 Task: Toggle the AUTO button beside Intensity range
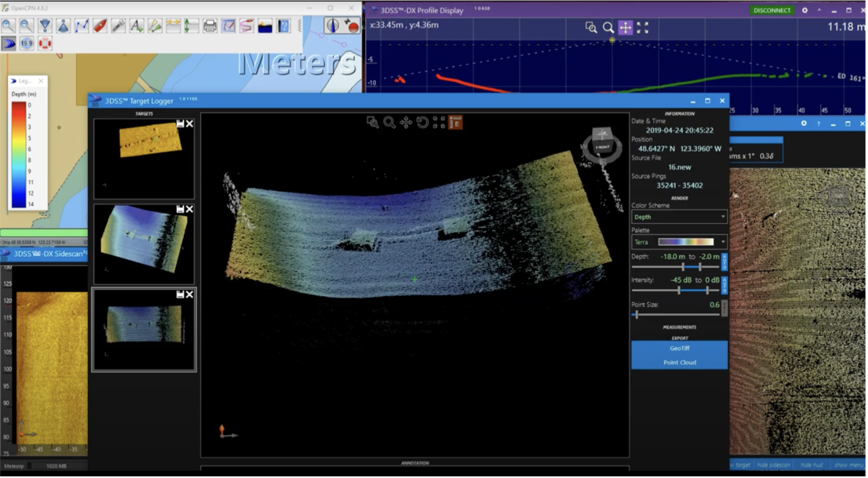tap(725, 285)
